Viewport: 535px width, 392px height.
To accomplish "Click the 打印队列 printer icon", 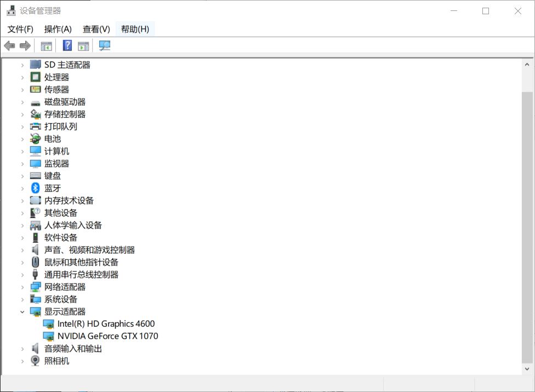I will point(36,127).
